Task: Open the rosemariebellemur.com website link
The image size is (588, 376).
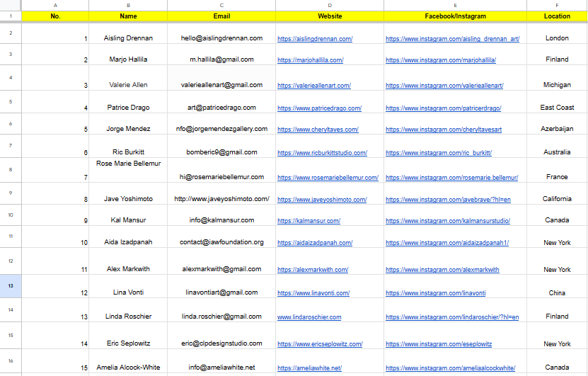Action: coord(328,178)
